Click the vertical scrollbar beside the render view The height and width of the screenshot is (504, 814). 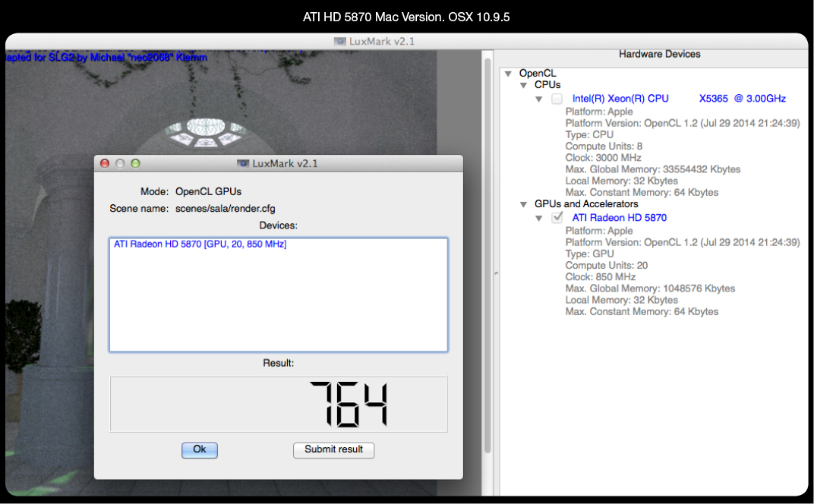487,254
